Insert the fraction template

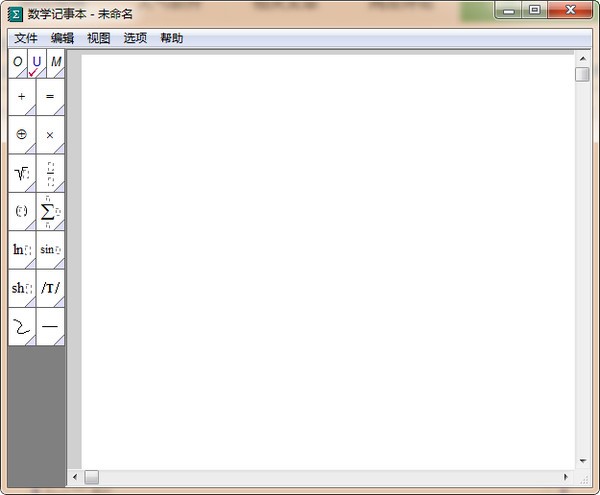(x=50, y=173)
